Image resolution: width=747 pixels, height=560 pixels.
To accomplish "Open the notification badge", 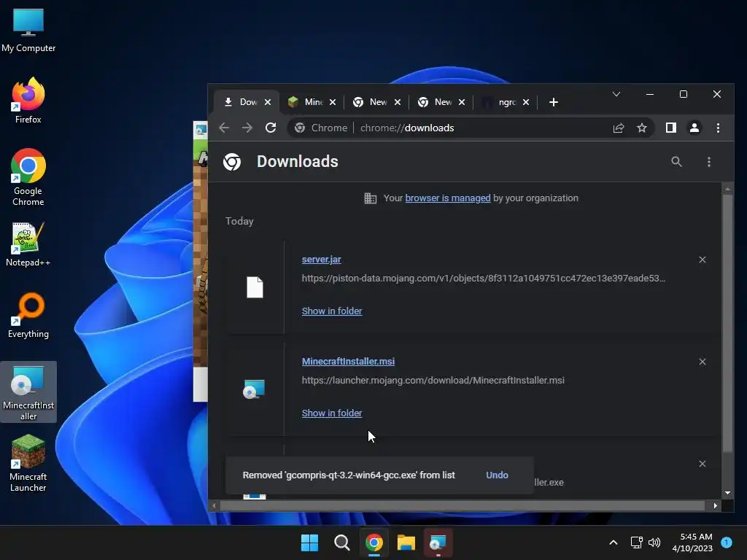I will (727, 542).
